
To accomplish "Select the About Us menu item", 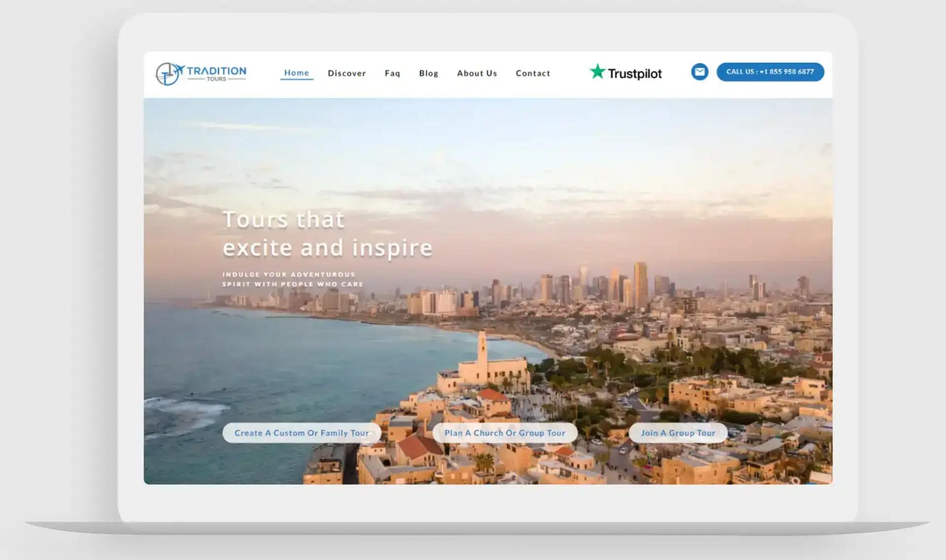I will (x=477, y=73).
